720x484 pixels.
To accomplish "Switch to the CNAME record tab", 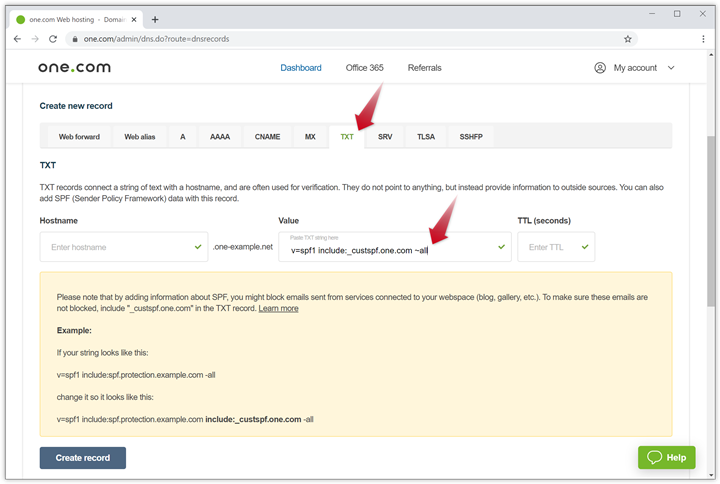I will [267, 136].
